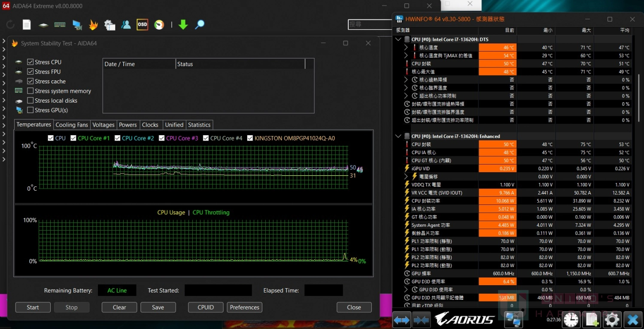Expand the 核心溫度 row in HWiNFO
Viewport: 644px width, 329px height.
[406, 48]
